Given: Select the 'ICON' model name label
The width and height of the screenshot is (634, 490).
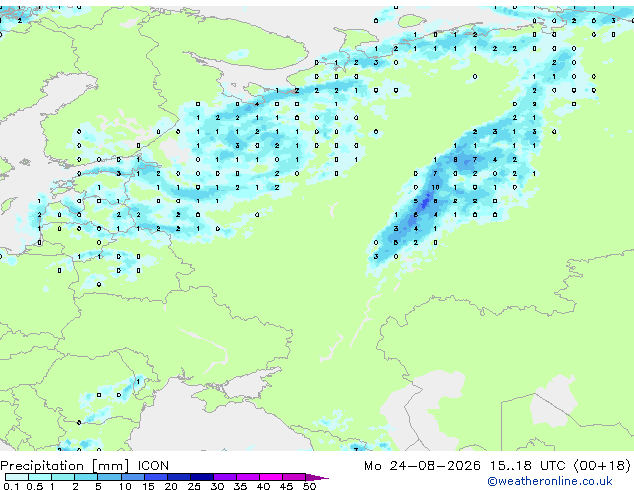Looking at the screenshot, I should click(153, 466).
